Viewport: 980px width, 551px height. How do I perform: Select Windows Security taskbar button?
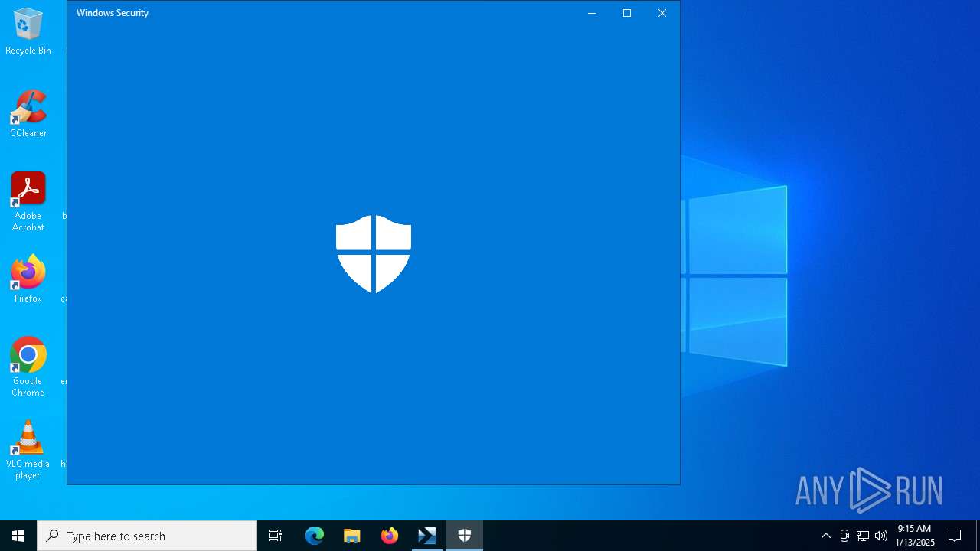465,536
